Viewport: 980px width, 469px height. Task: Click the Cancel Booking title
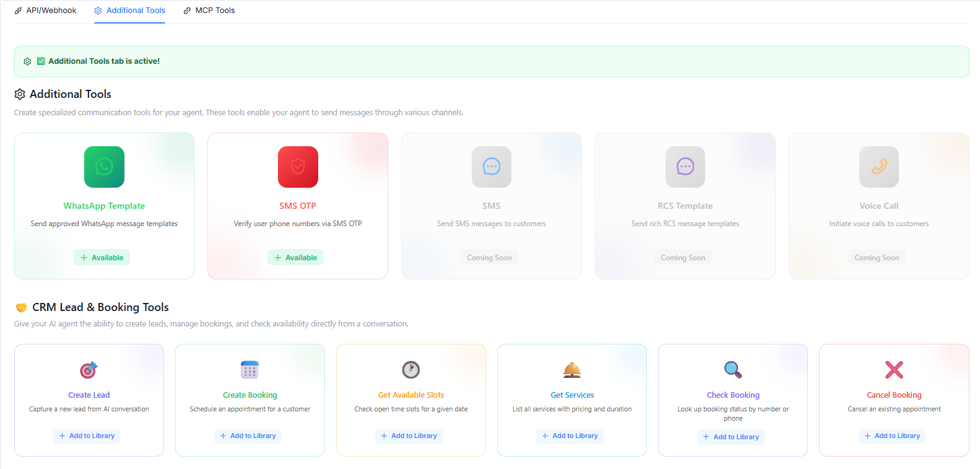click(894, 395)
